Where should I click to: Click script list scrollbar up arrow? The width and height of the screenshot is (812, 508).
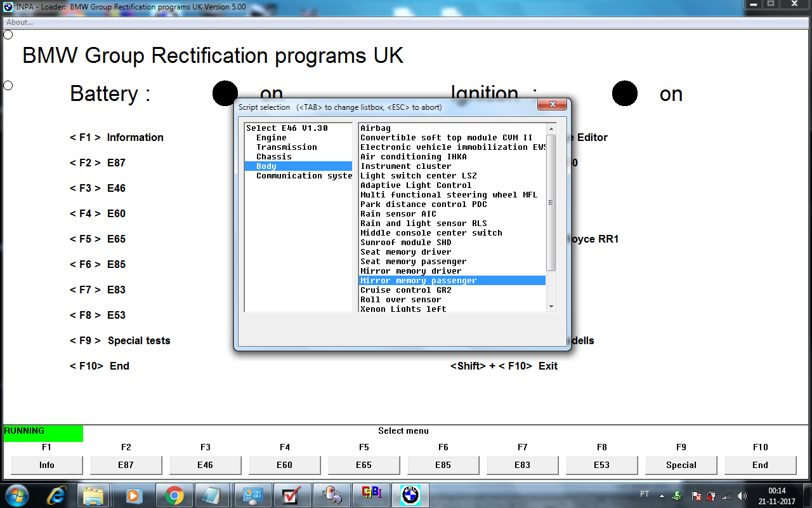[551, 129]
